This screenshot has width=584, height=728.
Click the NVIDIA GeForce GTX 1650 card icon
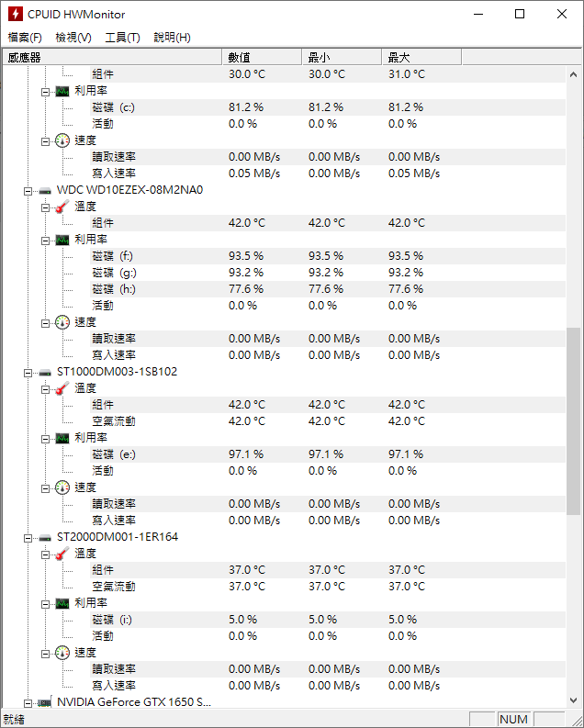point(45,702)
